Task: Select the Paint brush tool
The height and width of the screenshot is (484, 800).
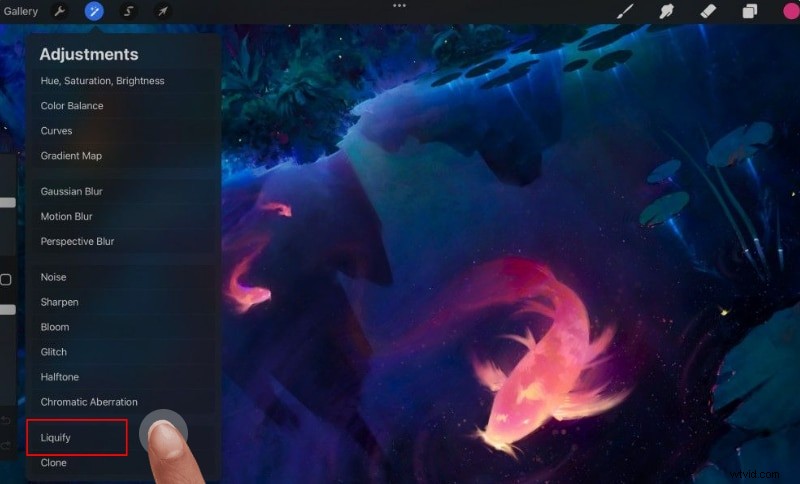Action: click(625, 11)
